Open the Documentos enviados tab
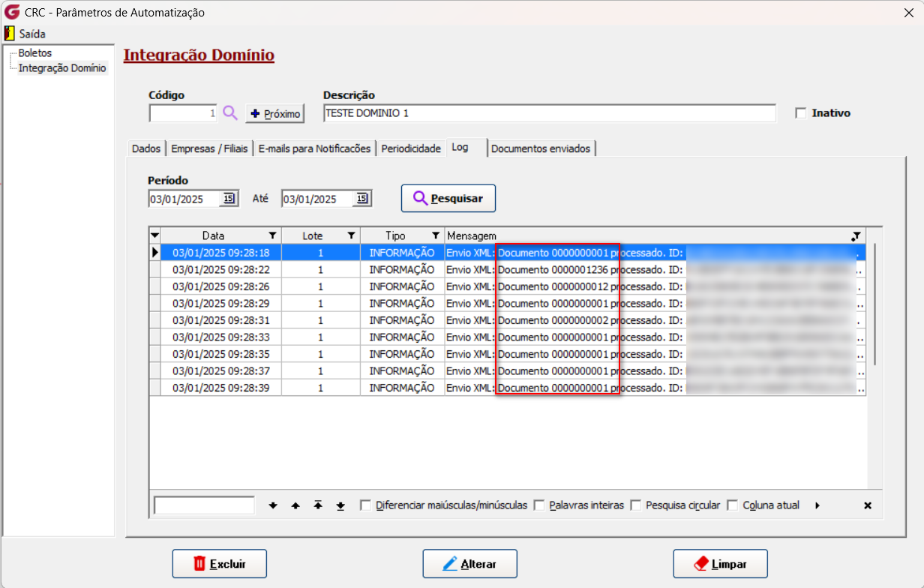 coord(541,148)
